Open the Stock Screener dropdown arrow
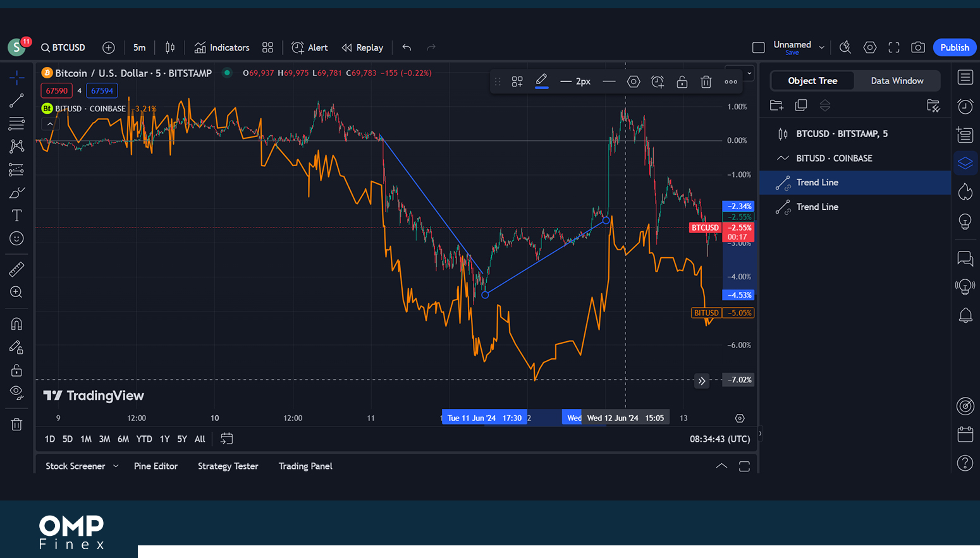The width and height of the screenshot is (980, 558). point(116,466)
